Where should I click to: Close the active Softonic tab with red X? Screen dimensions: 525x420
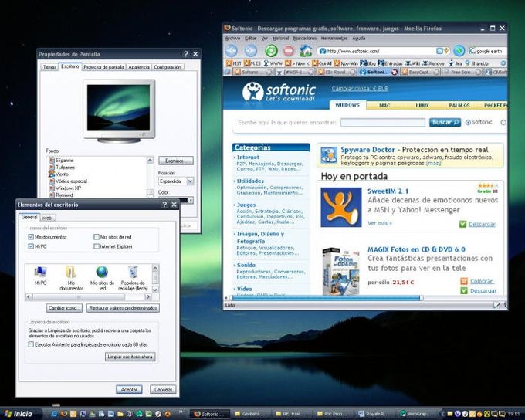click(395, 72)
